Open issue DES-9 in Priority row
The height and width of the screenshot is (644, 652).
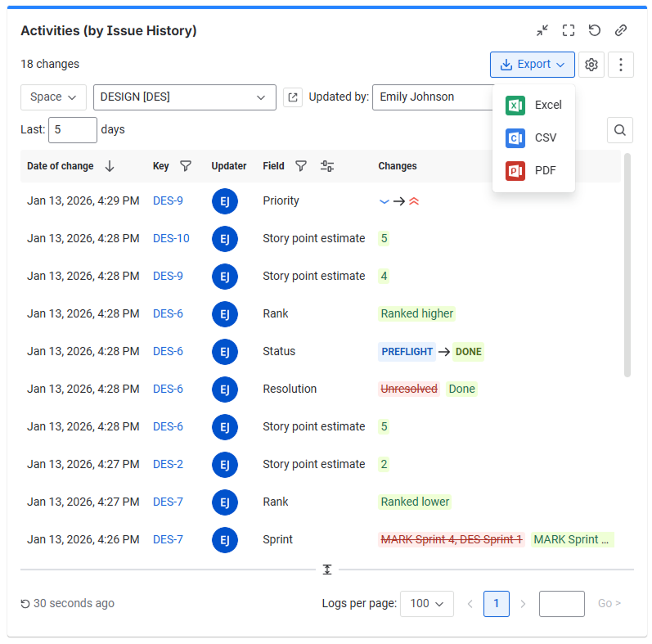[168, 201]
